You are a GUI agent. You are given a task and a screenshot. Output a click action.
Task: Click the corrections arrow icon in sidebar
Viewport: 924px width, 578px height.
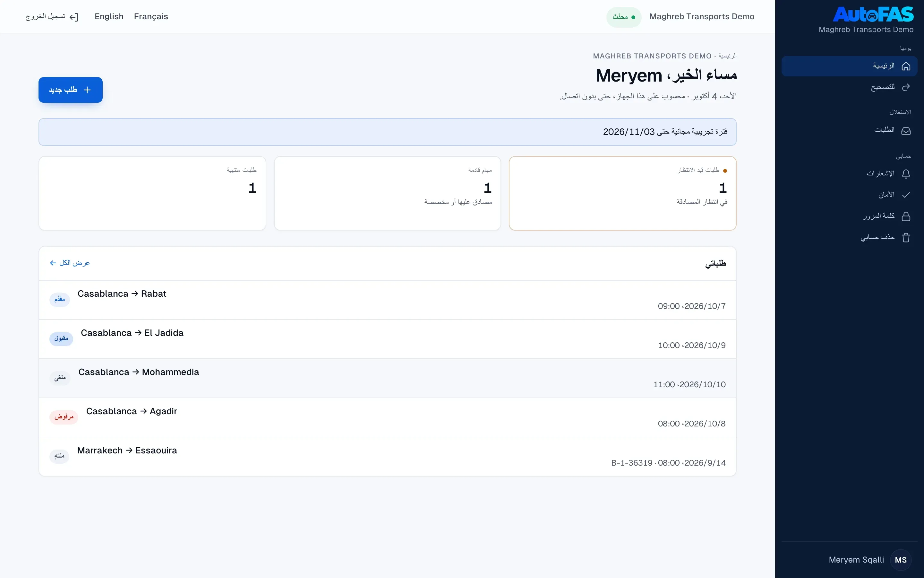click(x=906, y=87)
